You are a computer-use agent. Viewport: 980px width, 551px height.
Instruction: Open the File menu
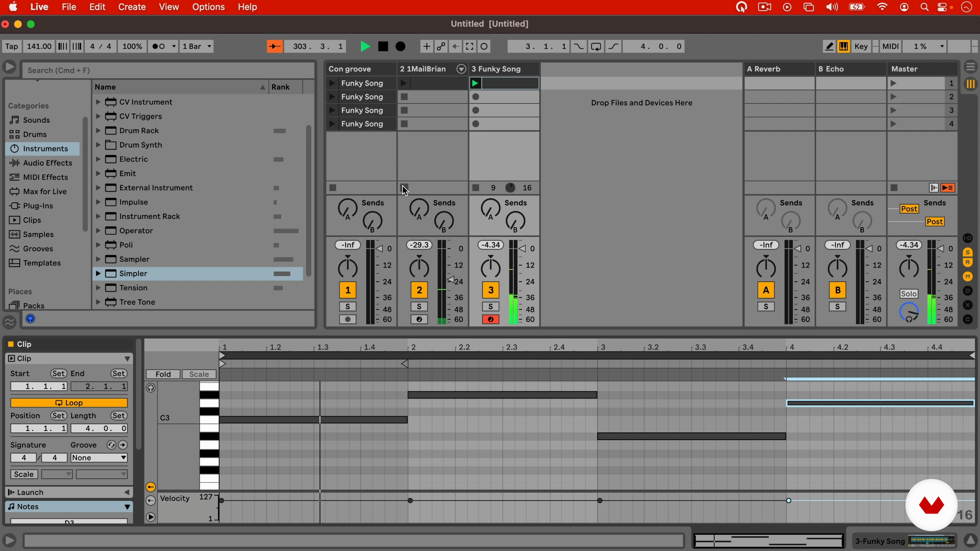pyautogui.click(x=69, y=7)
